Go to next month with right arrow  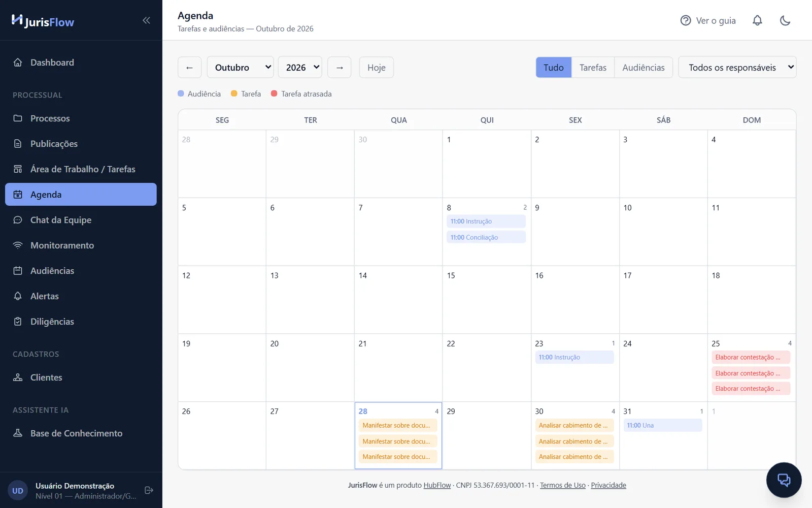click(340, 67)
